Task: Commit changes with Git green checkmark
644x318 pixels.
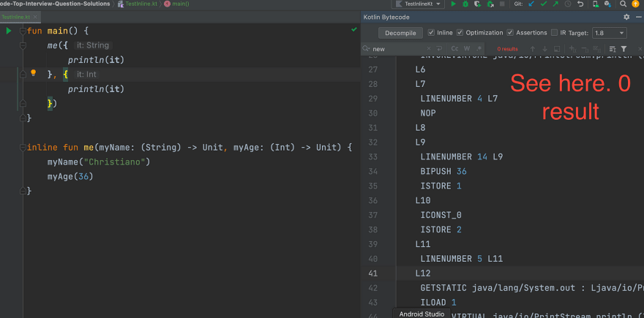Action: click(x=543, y=4)
